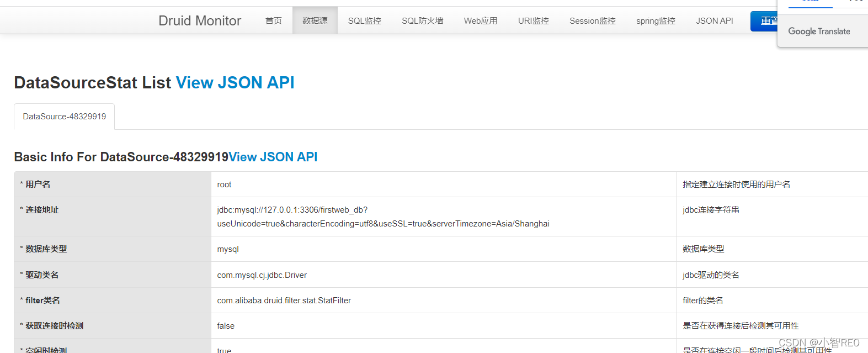Click the 获取连接时检测 row label

click(52, 326)
